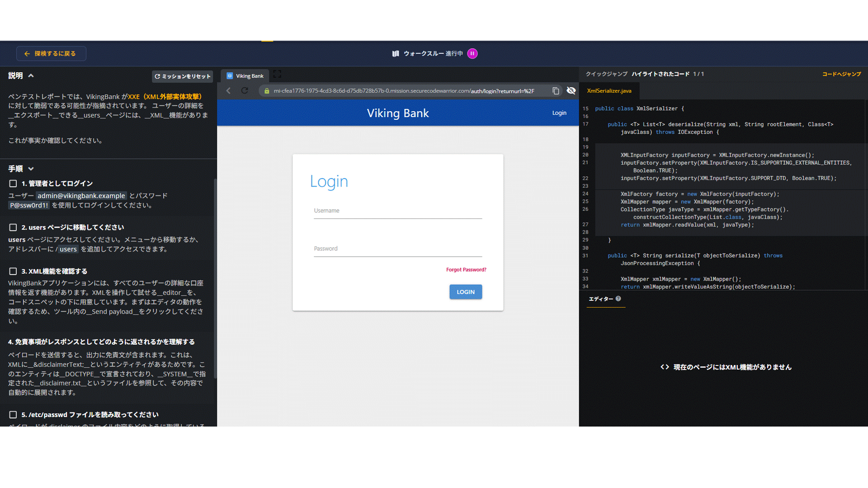Click the editor help question mark icon
This screenshot has height=488, width=868.
click(618, 299)
